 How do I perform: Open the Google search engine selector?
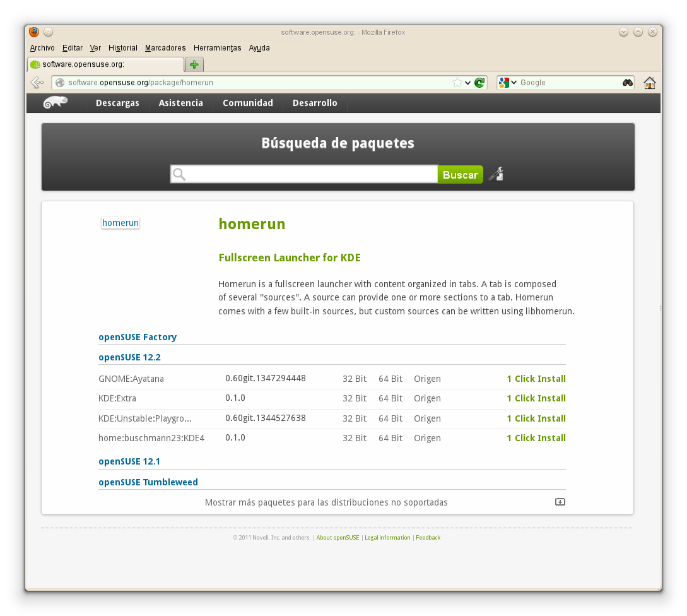508,83
